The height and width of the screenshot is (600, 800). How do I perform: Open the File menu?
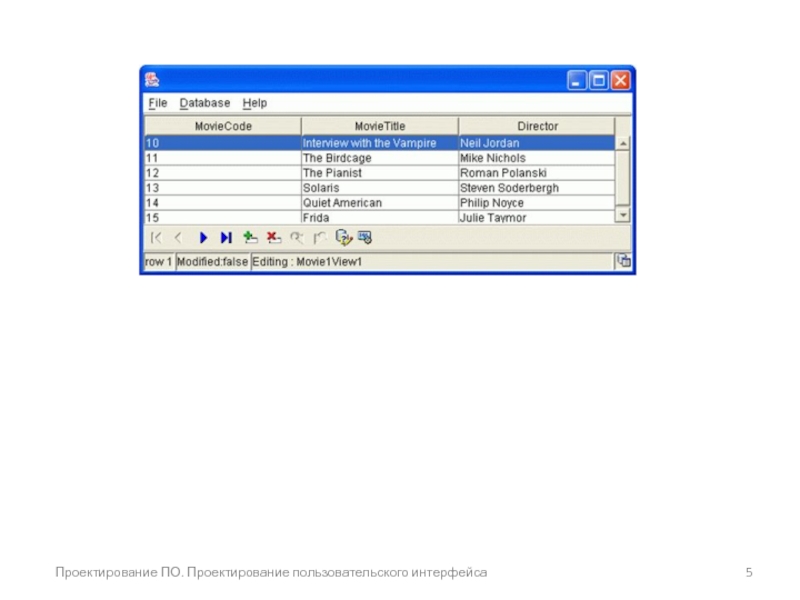[x=158, y=103]
